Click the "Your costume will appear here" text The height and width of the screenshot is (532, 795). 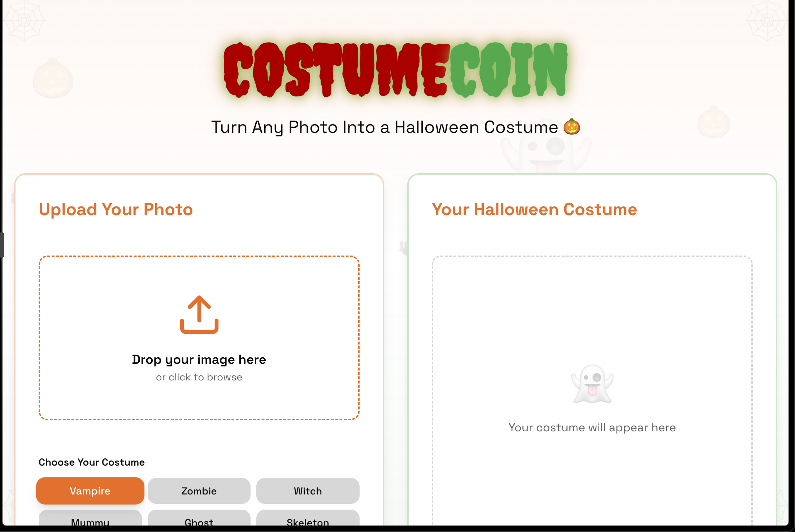[x=592, y=427]
